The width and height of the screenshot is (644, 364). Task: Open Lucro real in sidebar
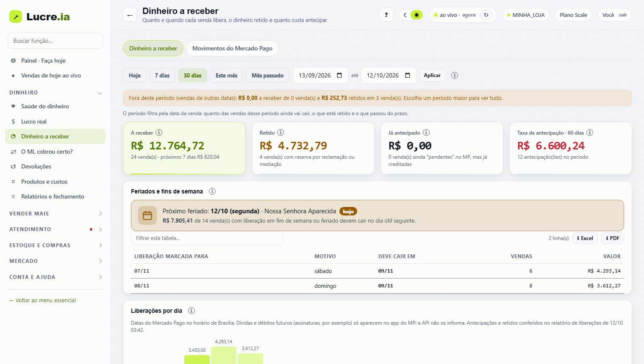point(55,121)
